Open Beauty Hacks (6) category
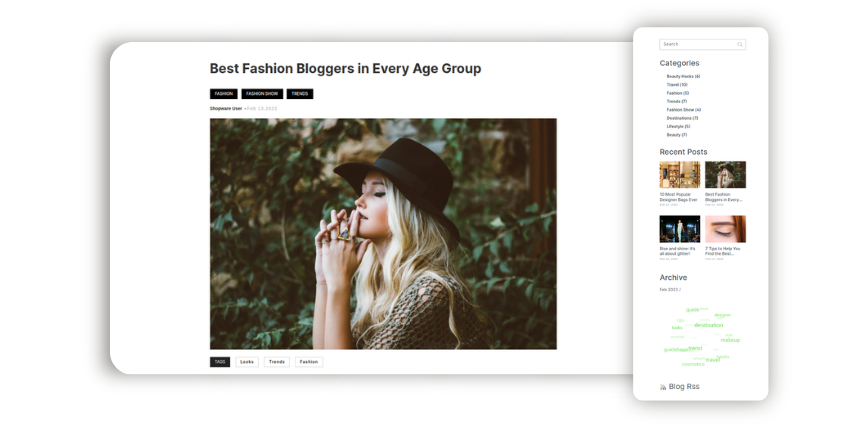The image size is (853, 425). pos(683,77)
